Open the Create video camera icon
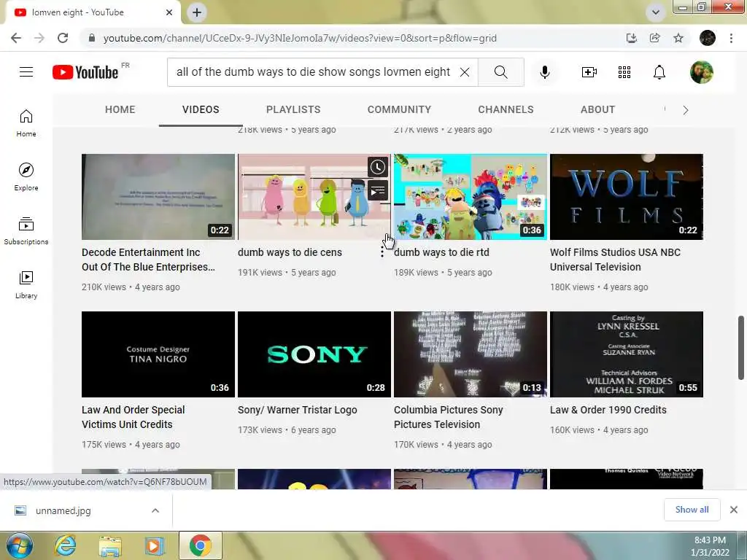The width and height of the screenshot is (747, 560). tap(589, 72)
